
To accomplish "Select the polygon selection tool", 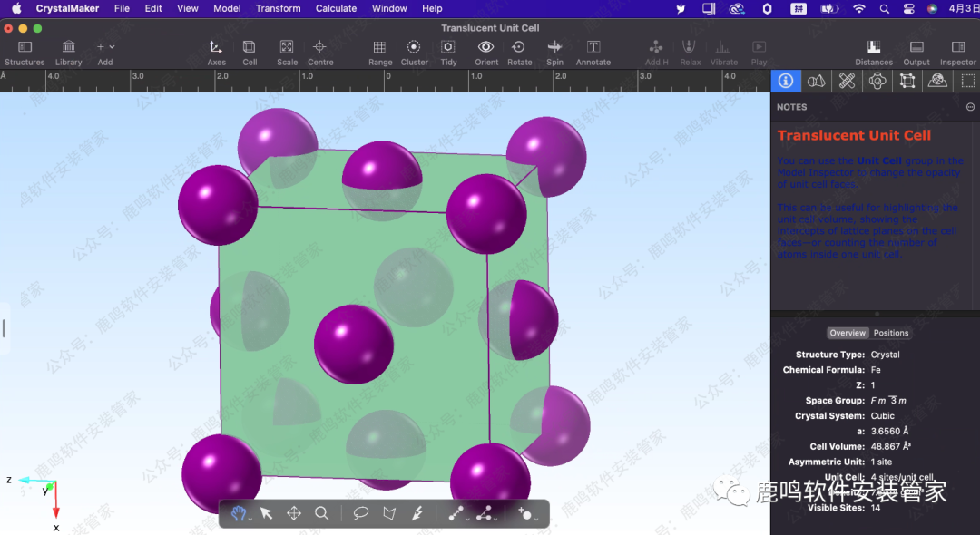I will click(x=389, y=513).
